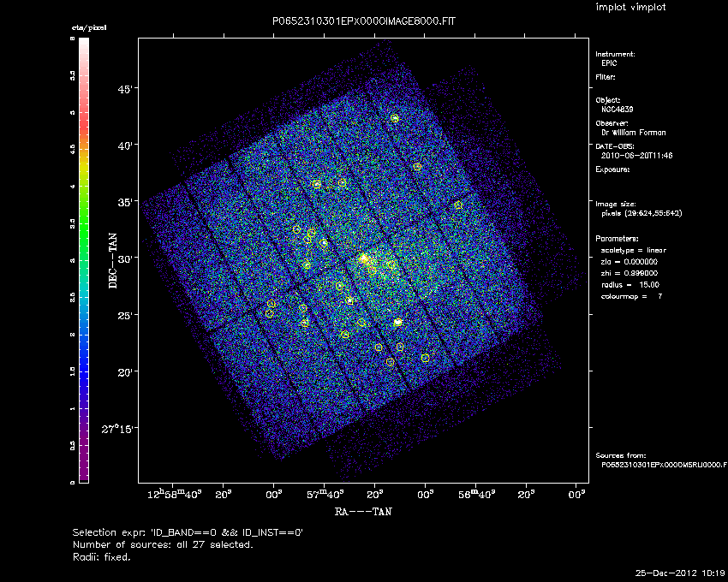
Task: Click the 56m40s right ascension tick label
Action: [476, 495]
